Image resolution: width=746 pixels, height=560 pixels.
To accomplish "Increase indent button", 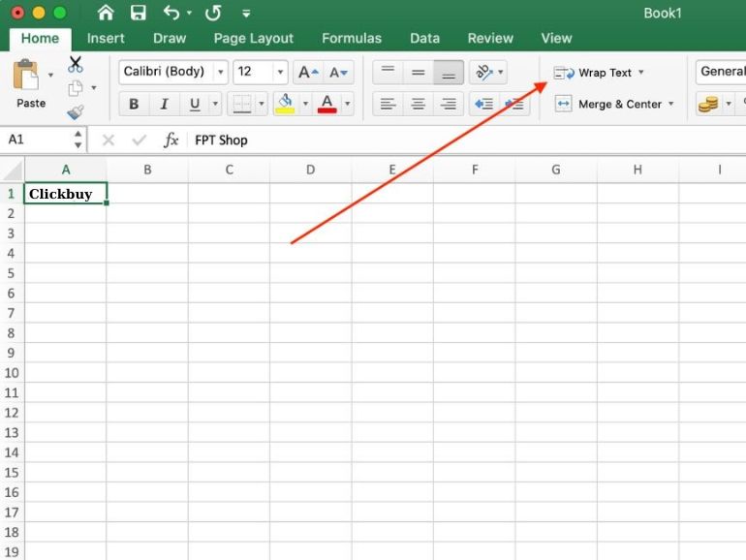I will coord(514,104).
